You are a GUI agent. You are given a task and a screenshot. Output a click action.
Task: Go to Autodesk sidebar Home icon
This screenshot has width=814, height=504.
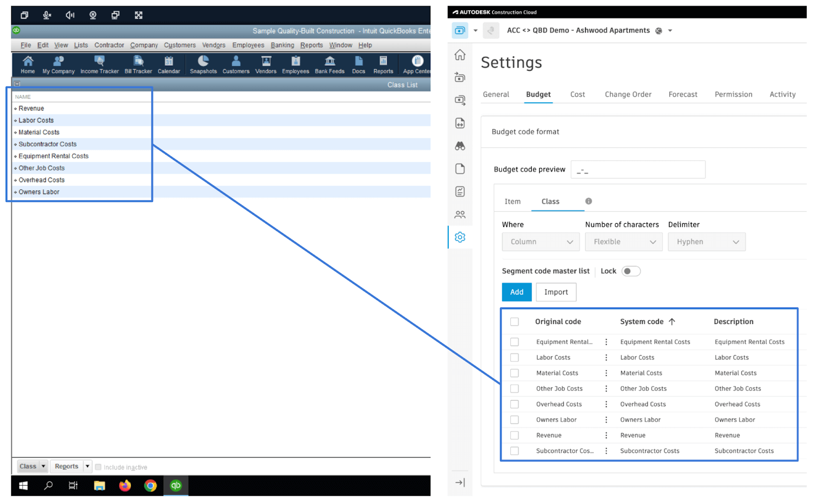click(x=460, y=55)
